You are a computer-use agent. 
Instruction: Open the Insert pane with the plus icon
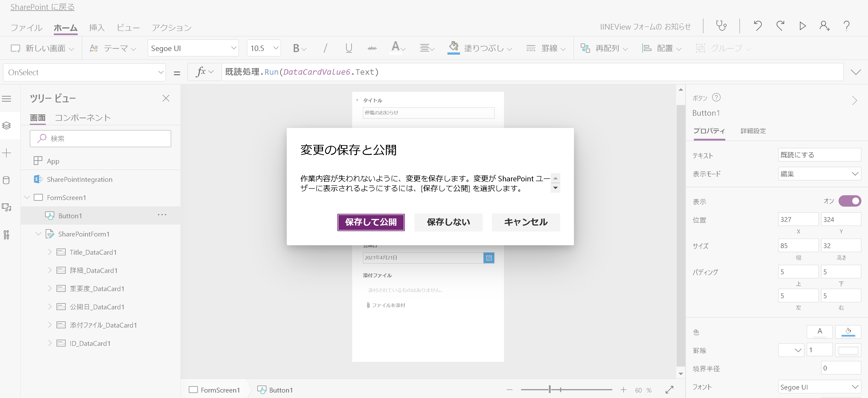(x=7, y=153)
